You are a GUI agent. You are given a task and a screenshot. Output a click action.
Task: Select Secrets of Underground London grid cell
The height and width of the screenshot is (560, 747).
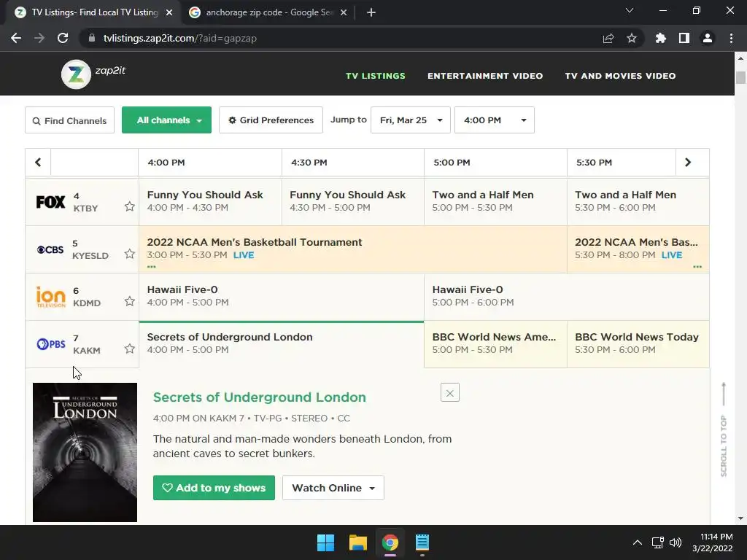282,344
